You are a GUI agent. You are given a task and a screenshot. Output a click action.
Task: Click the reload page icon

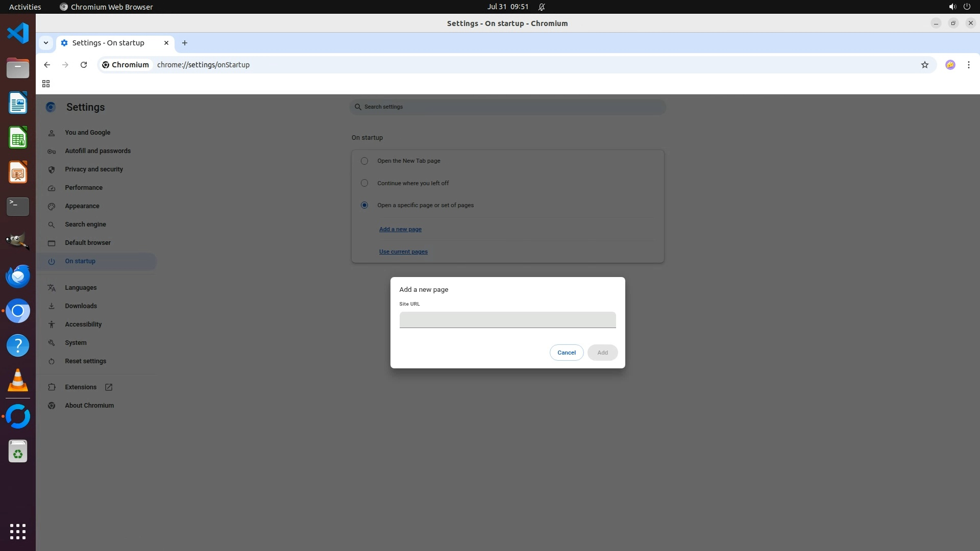84,65
